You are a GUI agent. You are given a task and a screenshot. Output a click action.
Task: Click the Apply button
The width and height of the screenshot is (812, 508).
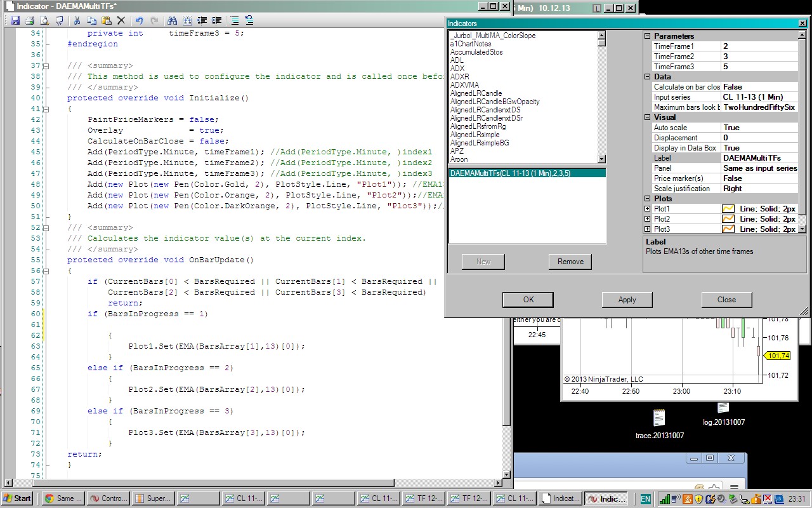[x=627, y=300]
